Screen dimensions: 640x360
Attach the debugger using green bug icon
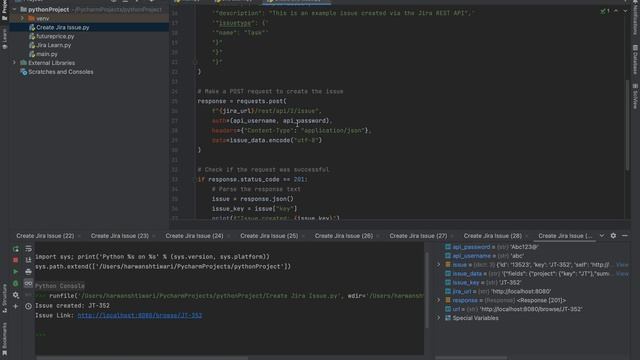[16, 283]
